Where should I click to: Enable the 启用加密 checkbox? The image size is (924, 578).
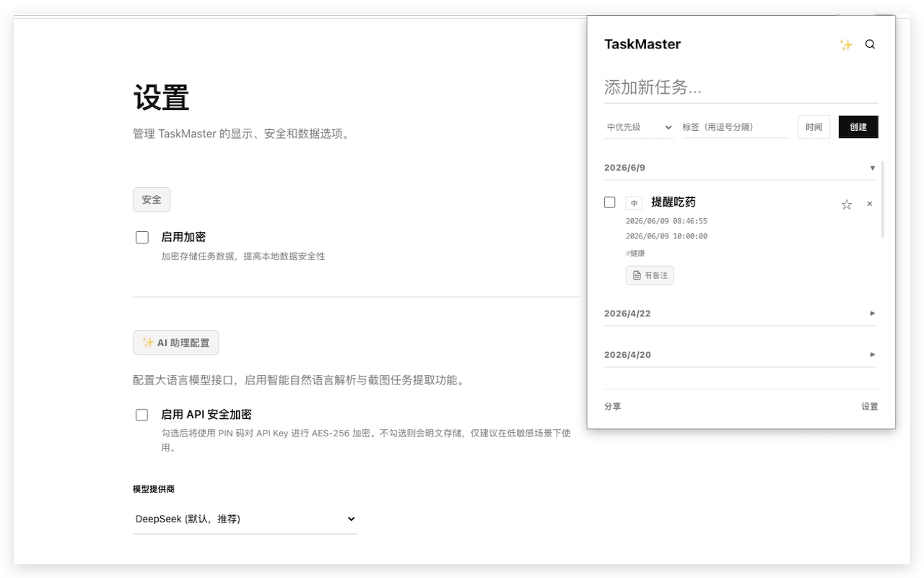point(142,237)
